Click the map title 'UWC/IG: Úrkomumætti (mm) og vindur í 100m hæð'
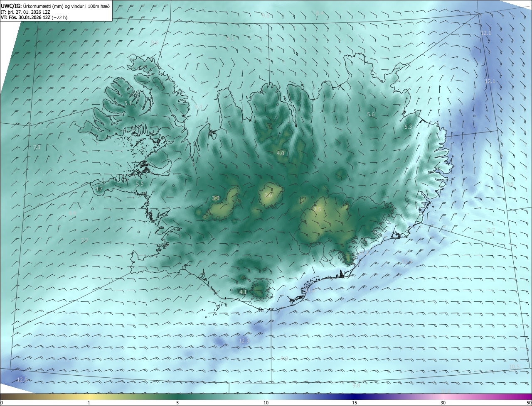Screen dimensions: 532x406 click(55, 6)
